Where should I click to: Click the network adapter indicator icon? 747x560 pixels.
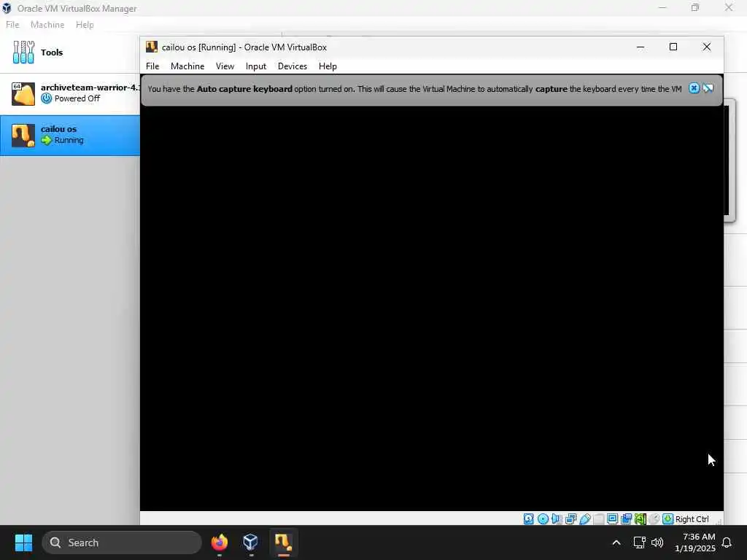point(570,519)
